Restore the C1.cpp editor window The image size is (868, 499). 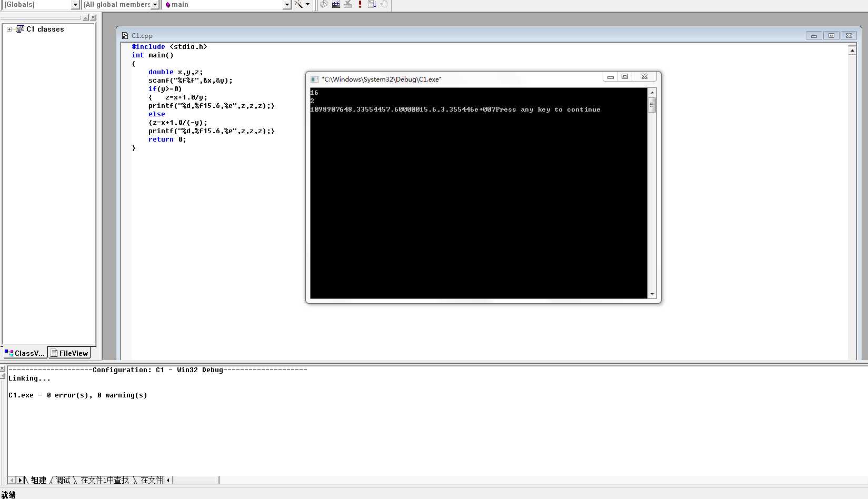point(831,36)
